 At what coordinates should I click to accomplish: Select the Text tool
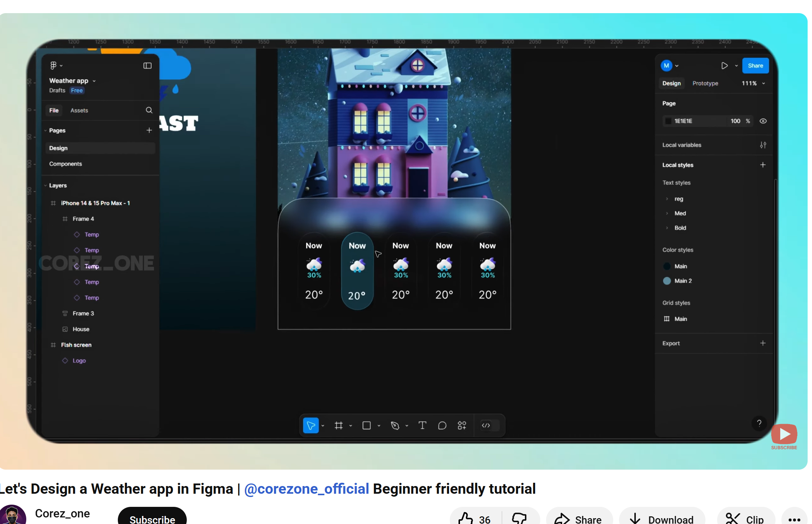click(x=422, y=425)
